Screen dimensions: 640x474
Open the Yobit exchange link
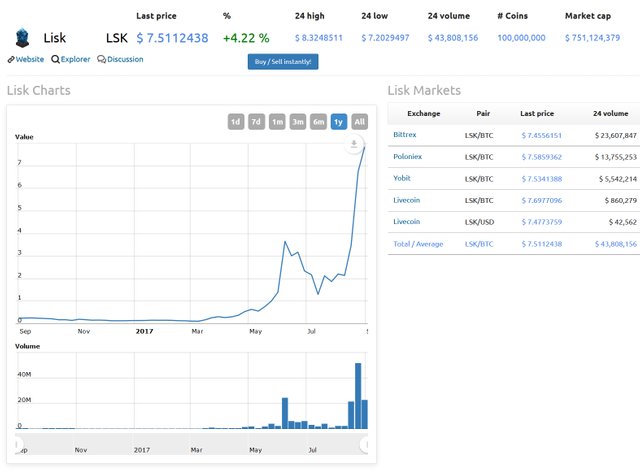[402, 178]
